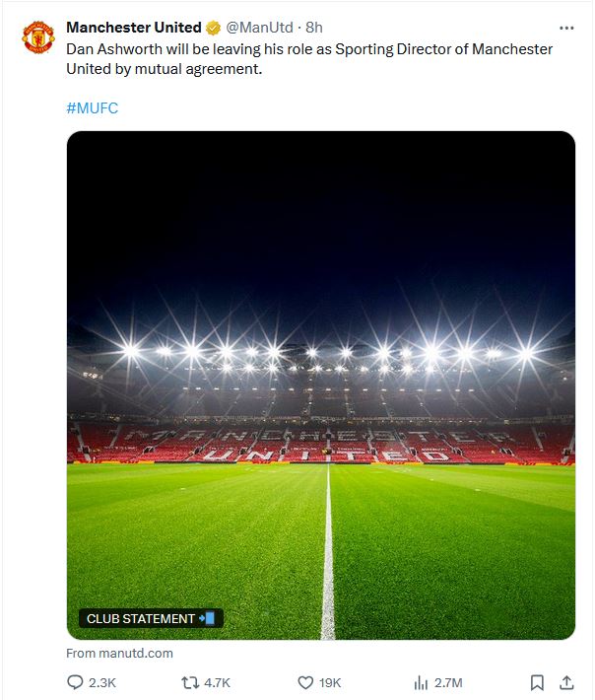Open the CLUB STATEMENT label
This screenshot has height=700, width=595.
coord(151,618)
